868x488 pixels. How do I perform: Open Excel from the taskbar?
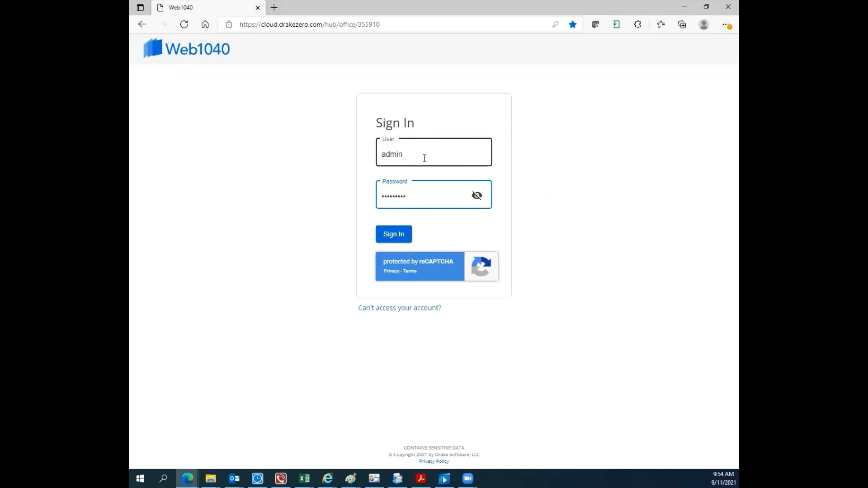point(304,478)
